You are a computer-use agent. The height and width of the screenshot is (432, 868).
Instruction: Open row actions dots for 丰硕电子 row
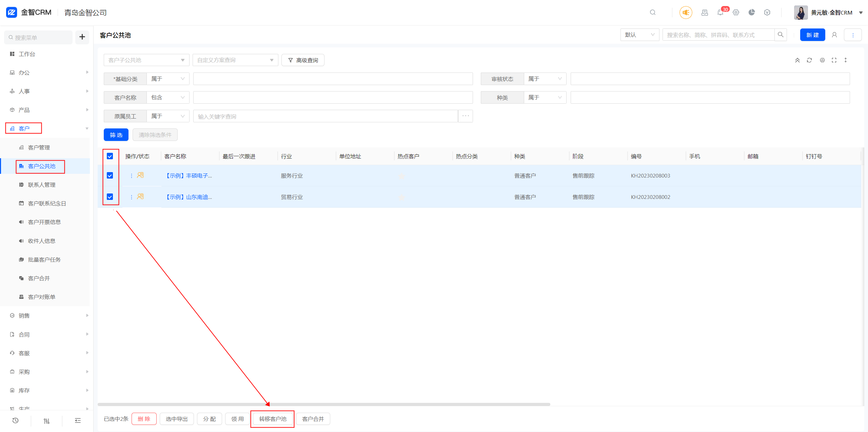point(132,176)
